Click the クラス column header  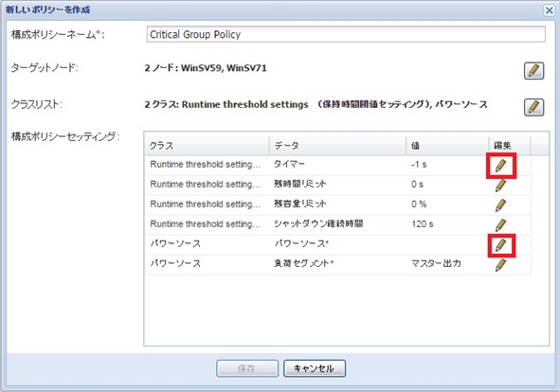pos(207,146)
